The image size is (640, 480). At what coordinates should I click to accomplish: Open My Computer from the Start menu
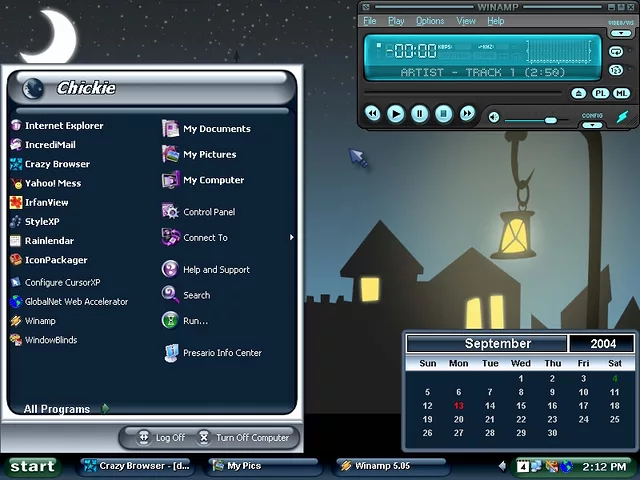213,181
